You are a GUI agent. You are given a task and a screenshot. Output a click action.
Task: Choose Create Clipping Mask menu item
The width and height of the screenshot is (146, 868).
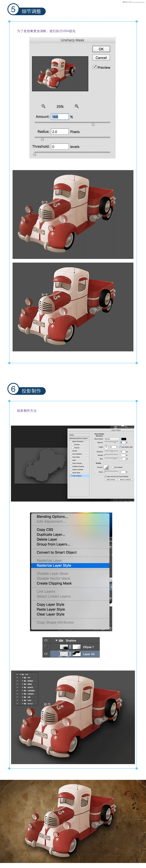[54, 583]
